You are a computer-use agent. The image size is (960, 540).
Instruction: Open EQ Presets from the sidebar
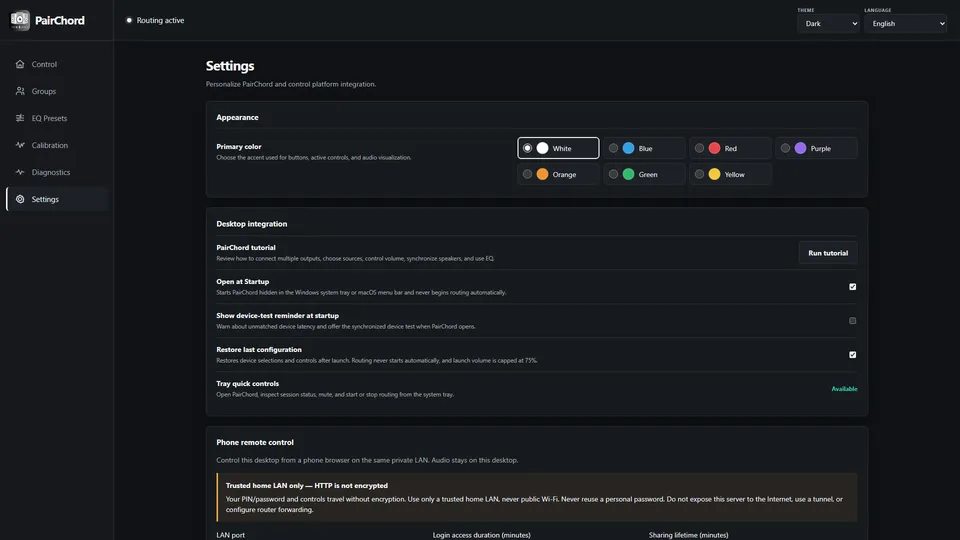tap(58, 118)
